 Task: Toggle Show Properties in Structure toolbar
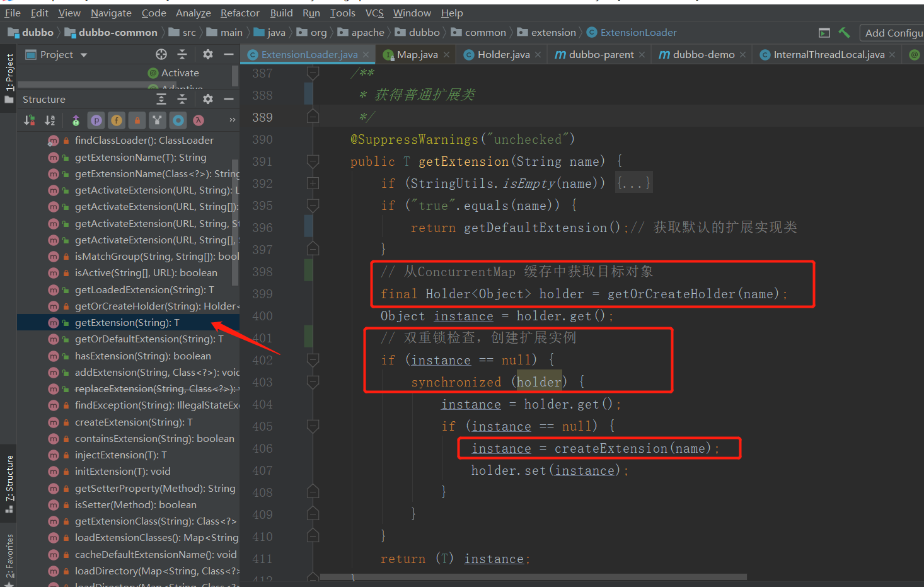[96, 120]
